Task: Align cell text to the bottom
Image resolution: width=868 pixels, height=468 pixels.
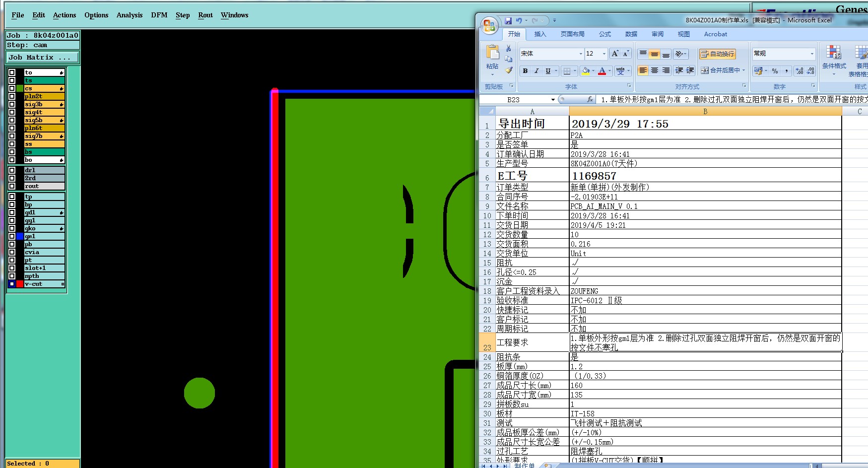Action: pyautogui.click(x=666, y=54)
